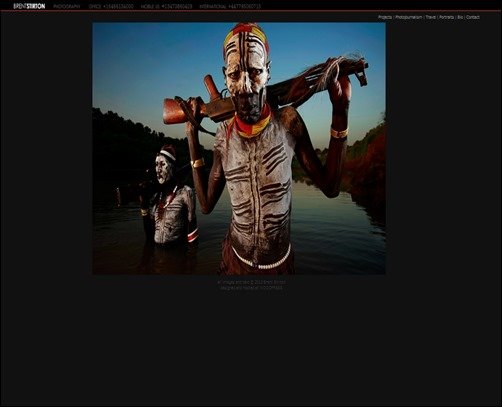This screenshot has width=502, height=407.
Task: Go to the Contact page
Action: [473, 17]
